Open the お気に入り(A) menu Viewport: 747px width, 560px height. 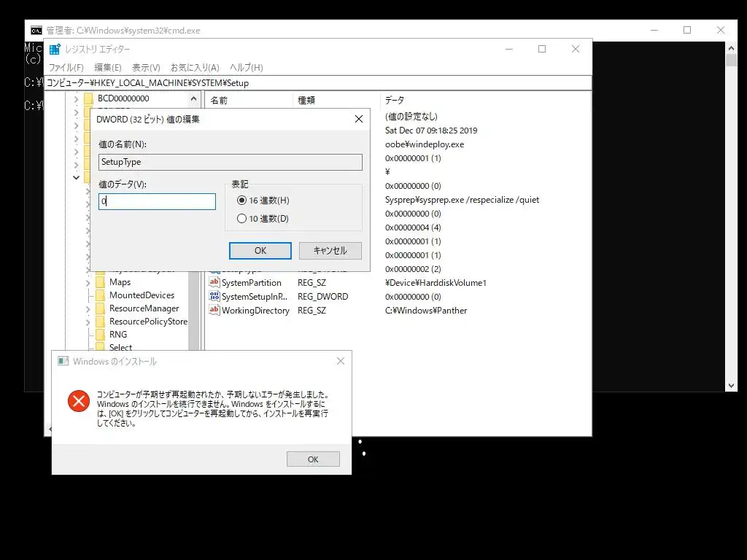[x=195, y=68]
